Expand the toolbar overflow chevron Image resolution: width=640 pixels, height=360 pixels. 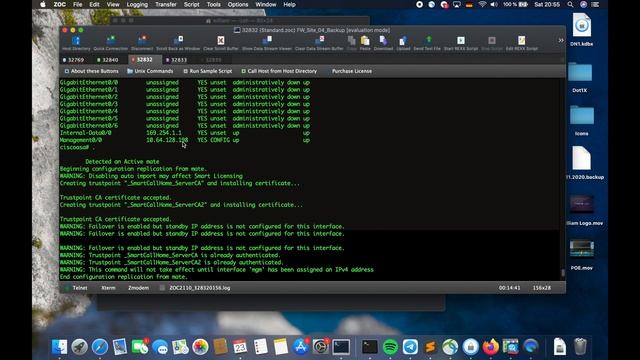(x=561, y=40)
